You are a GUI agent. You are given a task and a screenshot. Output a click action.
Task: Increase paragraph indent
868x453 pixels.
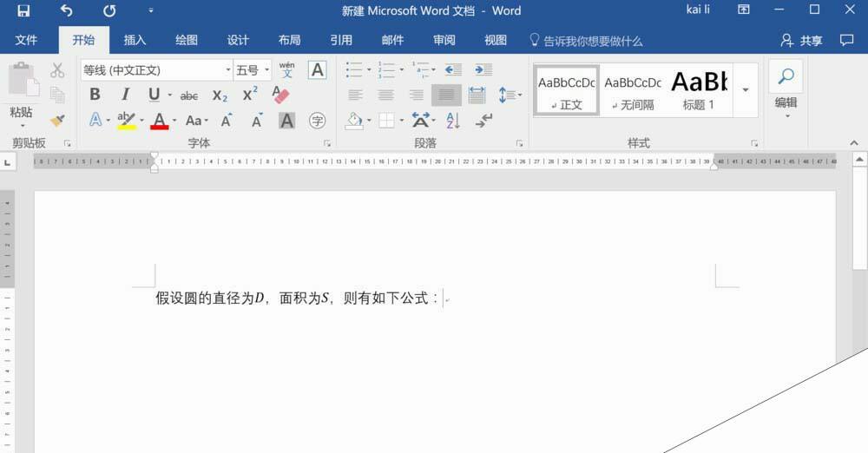click(x=483, y=69)
